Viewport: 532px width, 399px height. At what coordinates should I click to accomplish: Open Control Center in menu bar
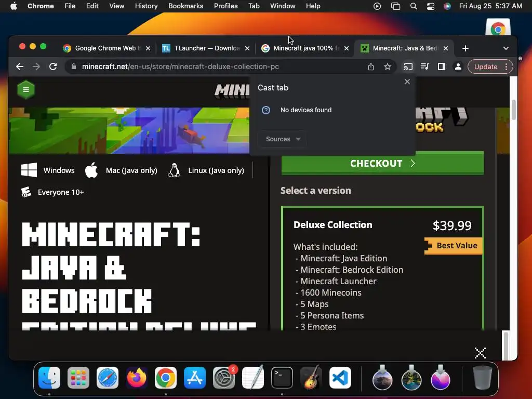pyautogui.click(x=430, y=6)
